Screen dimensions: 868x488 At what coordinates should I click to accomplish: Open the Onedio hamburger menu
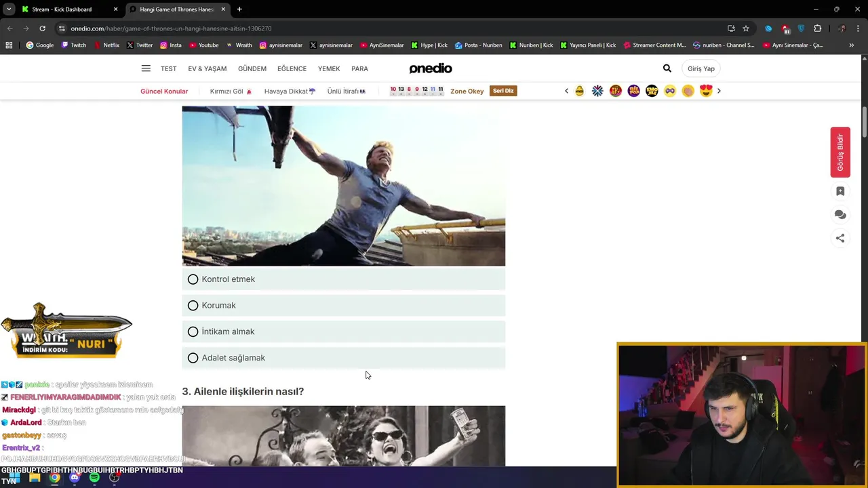pyautogui.click(x=146, y=68)
